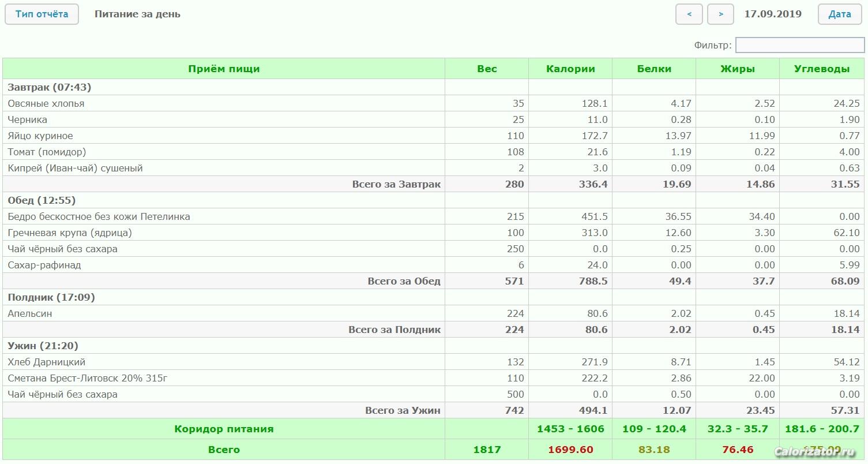
Task: Select the Ужин (21:20) meal heading
Action: 43,346
